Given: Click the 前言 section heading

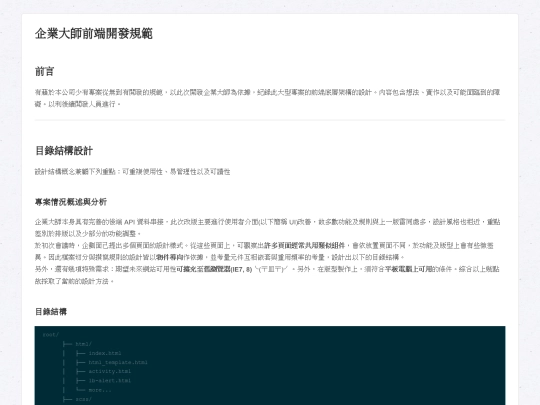Looking at the screenshot, I should pos(44,71).
